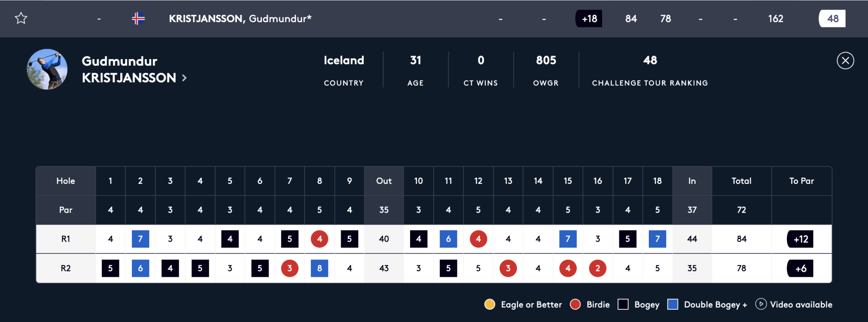Image resolution: width=868 pixels, height=322 pixels.
Task: Click the red Birdie legend circle
Action: coord(575,304)
